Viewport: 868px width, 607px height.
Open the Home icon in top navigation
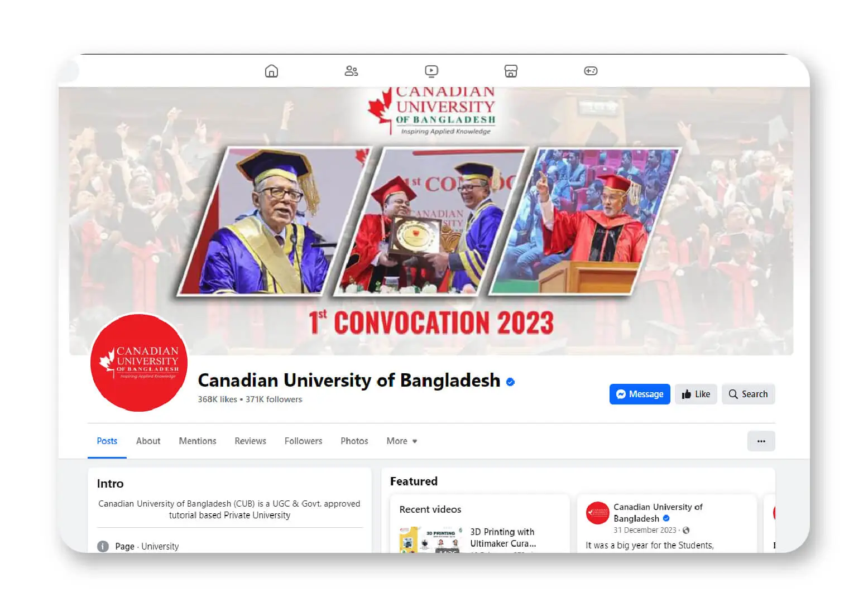tap(271, 71)
